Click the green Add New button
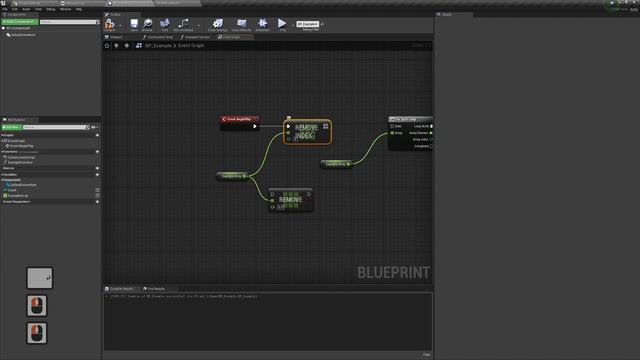640x360 pixels. [11, 127]
